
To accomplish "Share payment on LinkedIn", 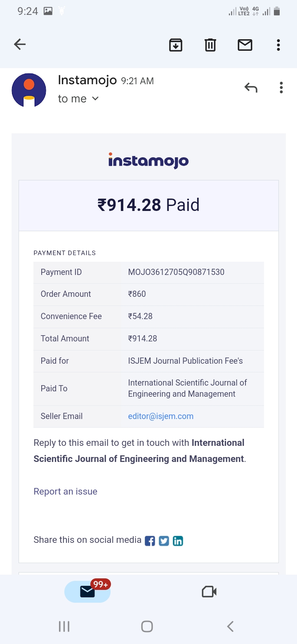I will [x=178, y=541].
